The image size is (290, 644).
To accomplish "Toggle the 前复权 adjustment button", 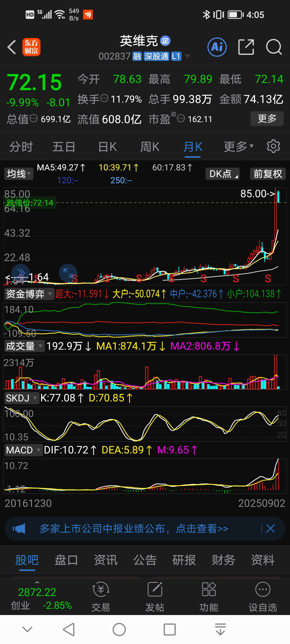I will coord(268,174).
